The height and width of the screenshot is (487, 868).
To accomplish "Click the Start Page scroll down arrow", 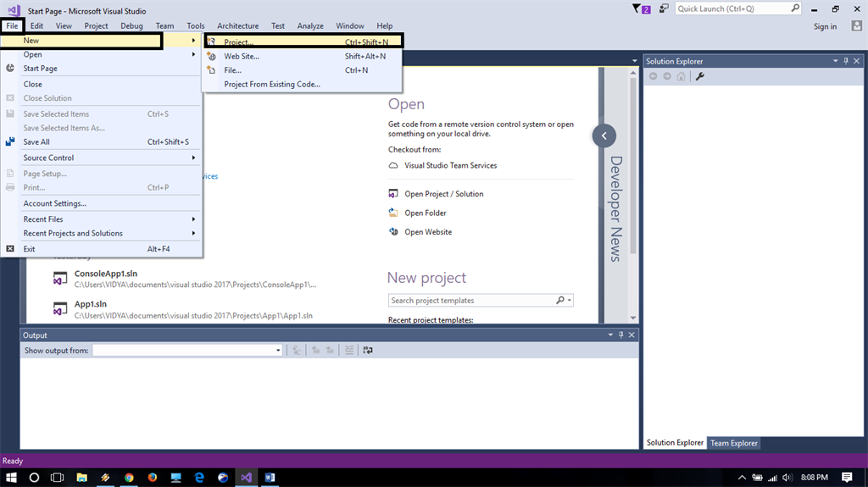I will coord(633,318).
